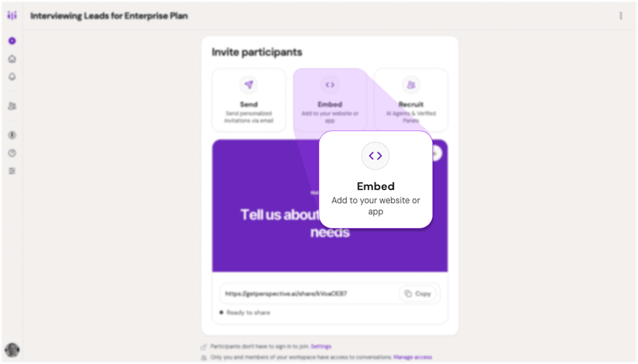
Task: Select the Recruit AI Agents icon
Action: [x=410, y=85]
